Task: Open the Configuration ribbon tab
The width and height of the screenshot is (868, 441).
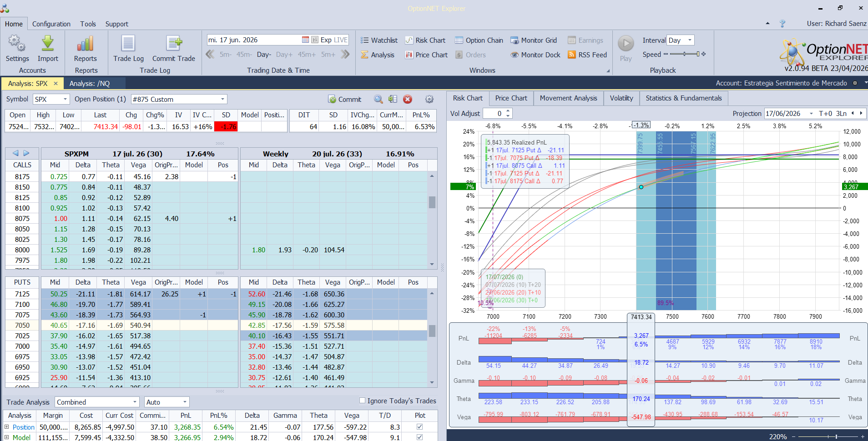Action: pos(51,24)
